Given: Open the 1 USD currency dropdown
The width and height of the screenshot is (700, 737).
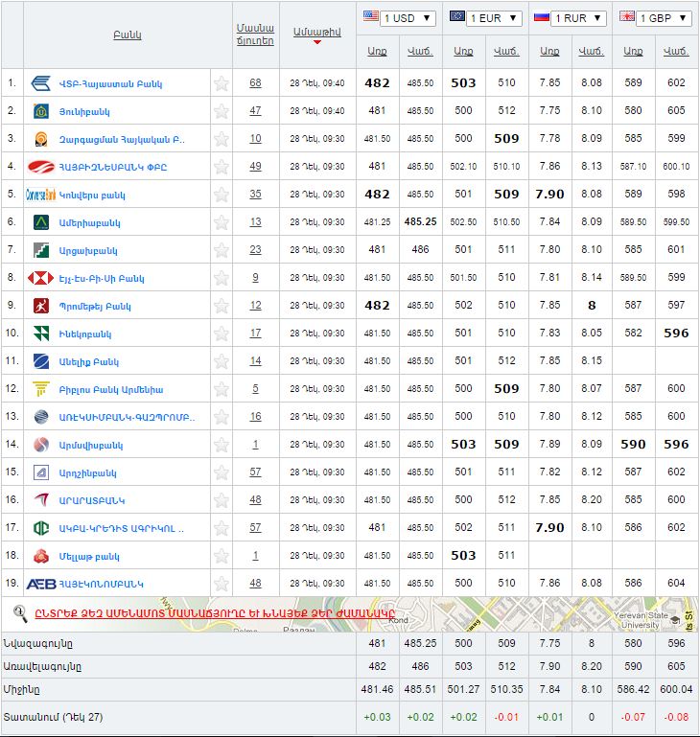Looking at the screenshot, I should click(399, 18).
